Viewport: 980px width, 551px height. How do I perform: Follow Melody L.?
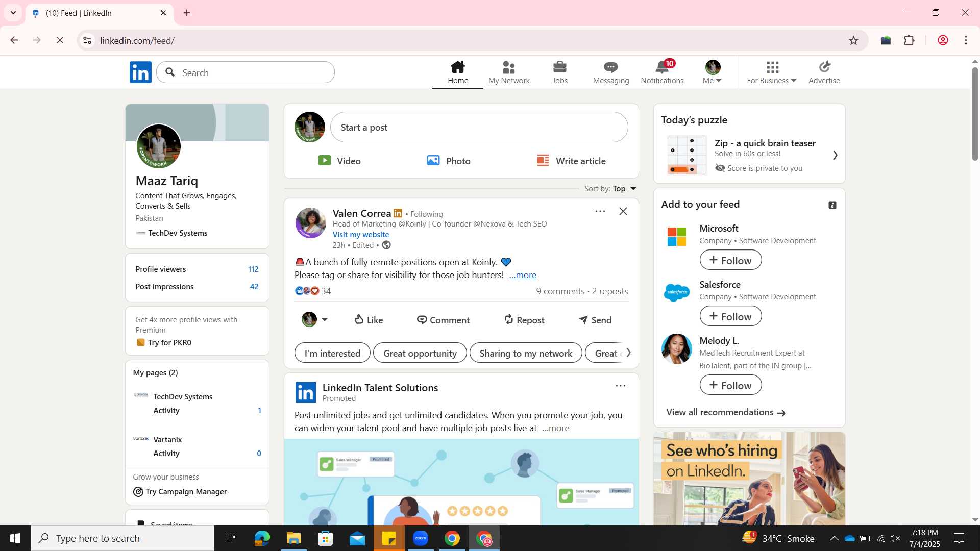730,385
